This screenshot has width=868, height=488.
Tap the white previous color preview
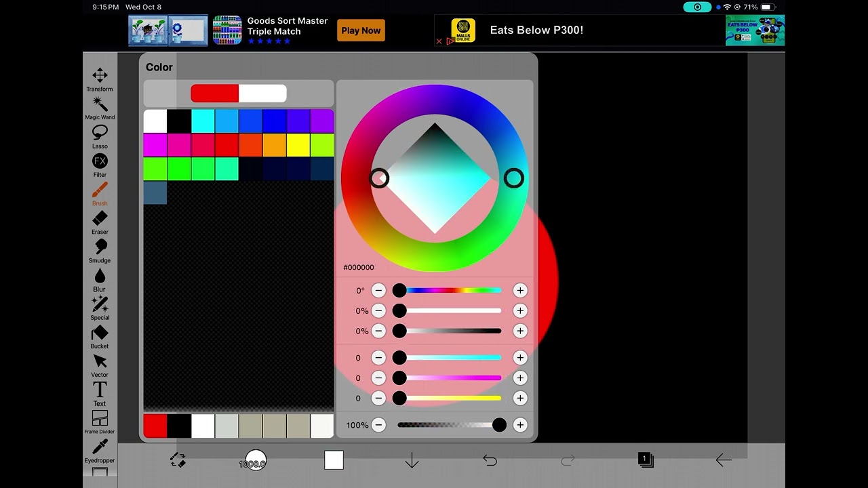(262, 94)
